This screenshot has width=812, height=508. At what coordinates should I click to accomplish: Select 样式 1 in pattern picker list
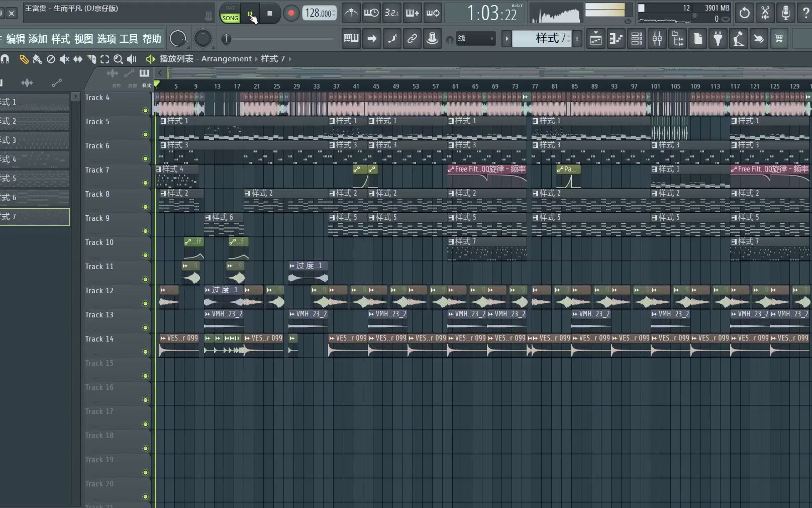click(35, 102)
